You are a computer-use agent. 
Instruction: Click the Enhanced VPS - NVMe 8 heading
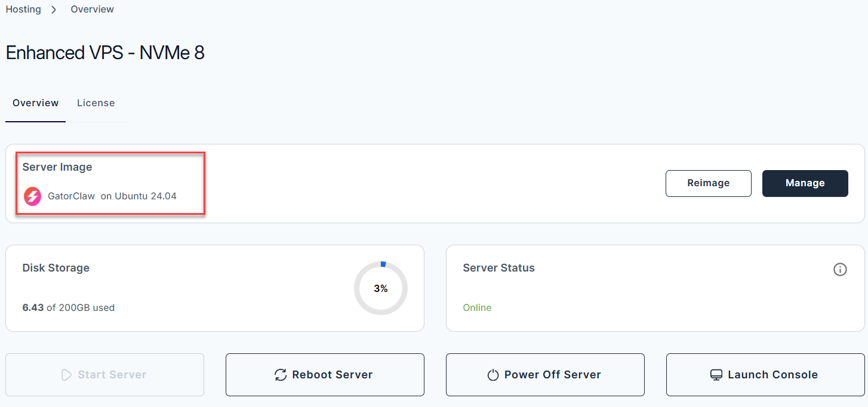(105, 53)
